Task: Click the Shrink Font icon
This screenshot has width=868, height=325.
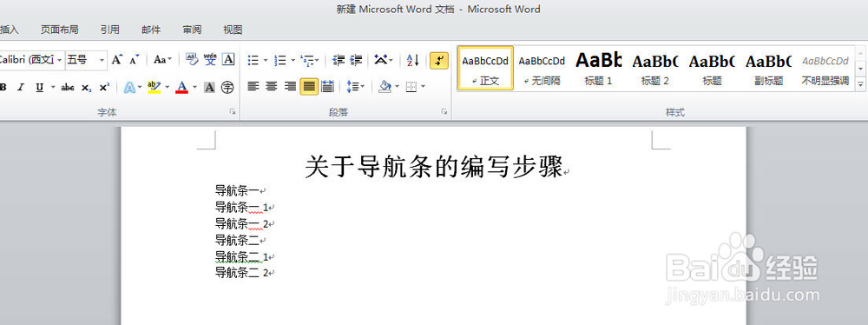Action: (134, 59)
